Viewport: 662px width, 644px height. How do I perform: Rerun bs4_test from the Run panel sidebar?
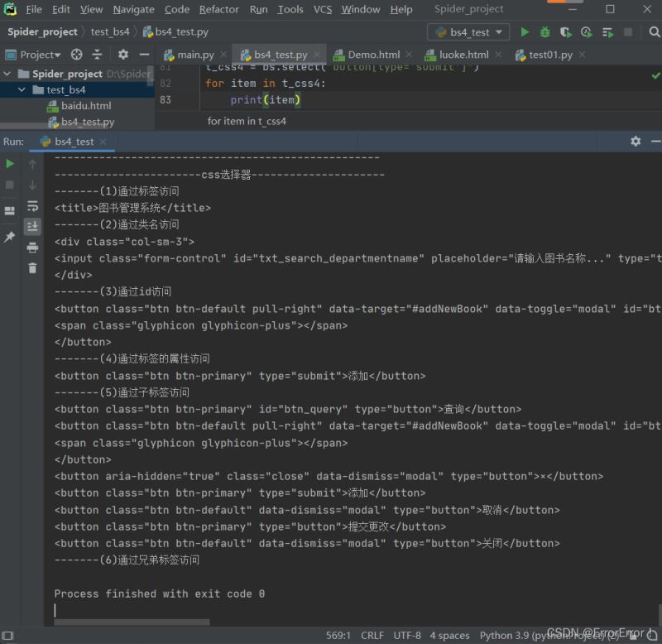pos(10,164)
